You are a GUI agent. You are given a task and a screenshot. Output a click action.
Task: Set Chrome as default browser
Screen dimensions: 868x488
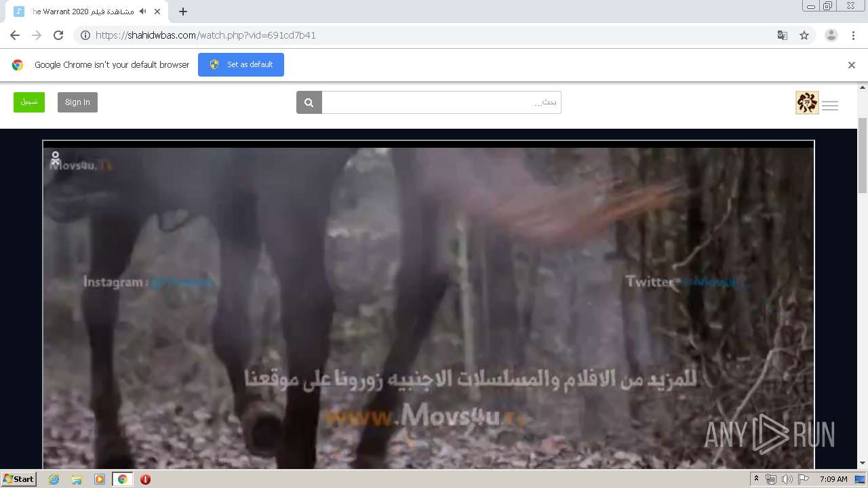coord(241,64)
